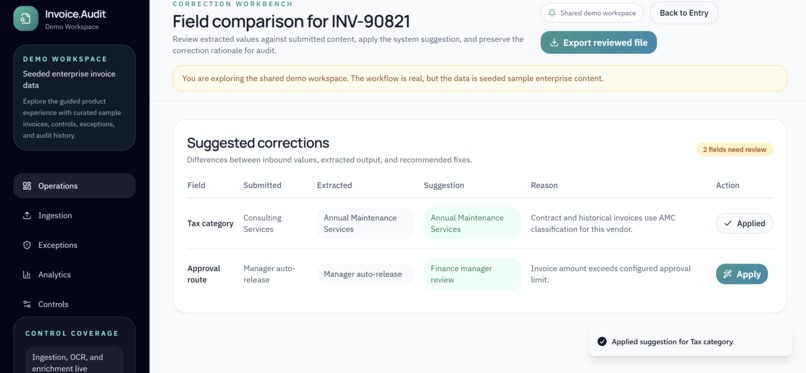Apply the Approval route suggestion
This screenshot has width=806, height=373.
742,274
